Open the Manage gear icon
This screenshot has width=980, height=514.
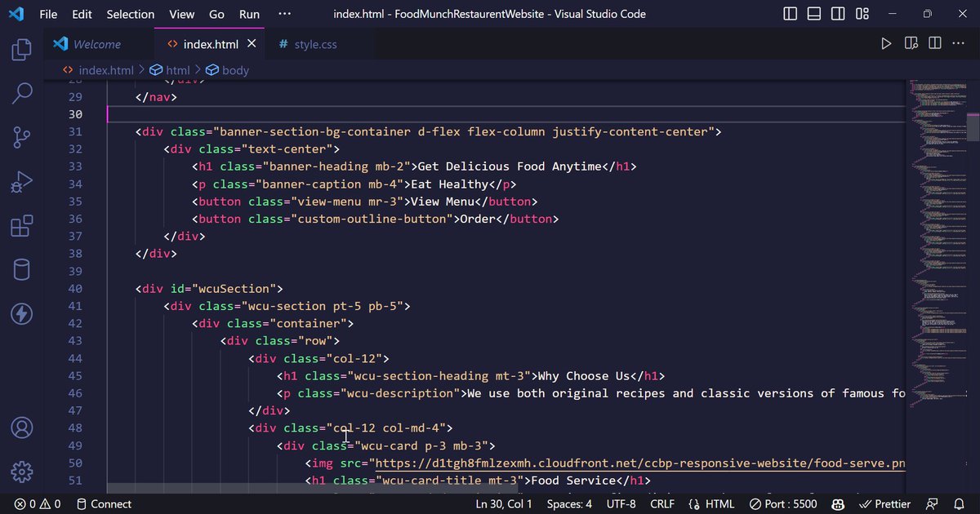pos(22,472)
